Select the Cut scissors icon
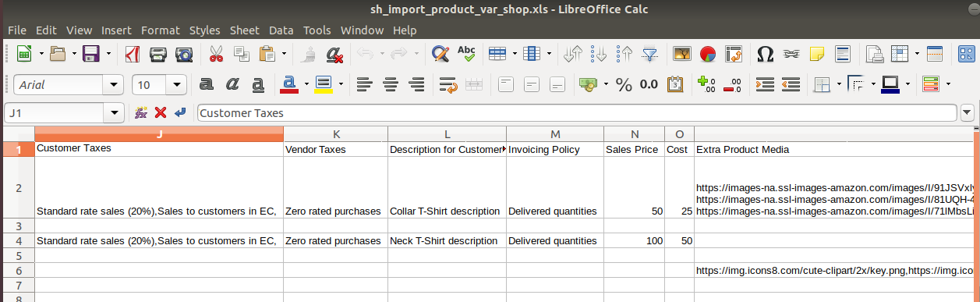This screenshot has height=302, width=980. 216,55
